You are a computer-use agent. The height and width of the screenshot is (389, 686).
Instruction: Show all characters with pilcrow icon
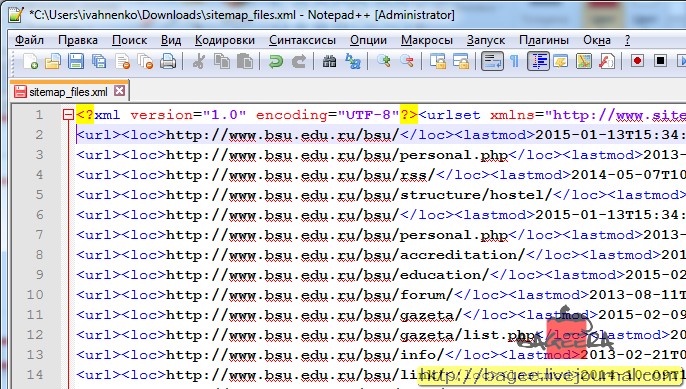coord(514,61)
